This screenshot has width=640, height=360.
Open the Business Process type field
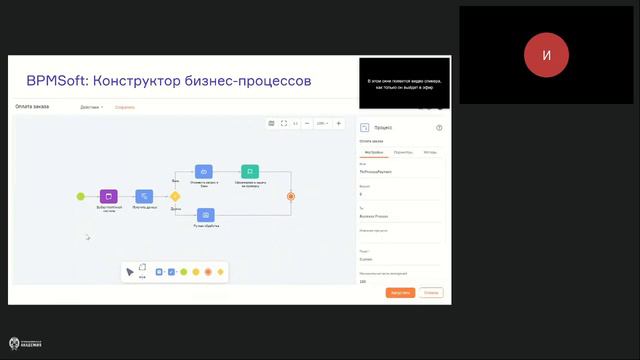pyautogui.click(x=400, y=216)
